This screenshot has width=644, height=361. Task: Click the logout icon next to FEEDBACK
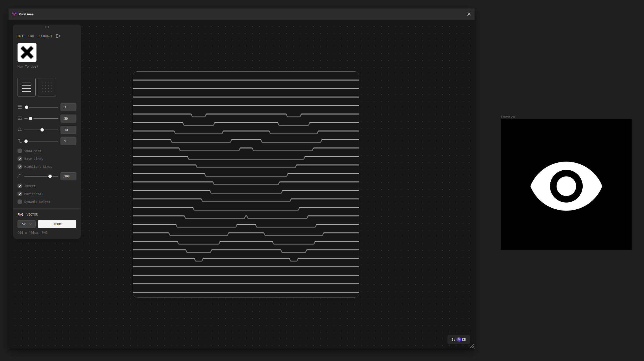(58, 36)
